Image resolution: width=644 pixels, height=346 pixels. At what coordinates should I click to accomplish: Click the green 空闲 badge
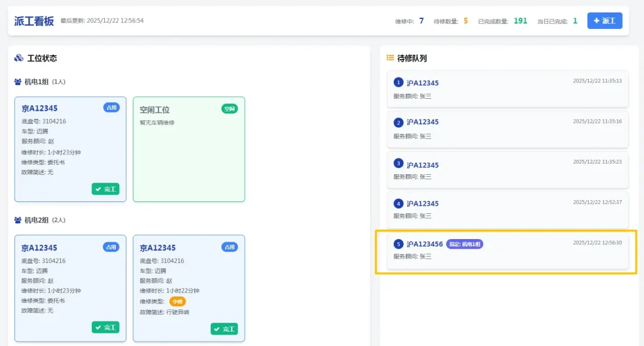[x=230, y=109]
